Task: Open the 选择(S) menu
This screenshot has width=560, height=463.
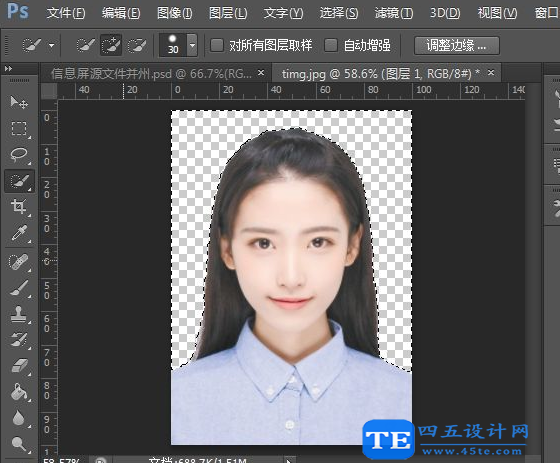Action: coord(339,13)
